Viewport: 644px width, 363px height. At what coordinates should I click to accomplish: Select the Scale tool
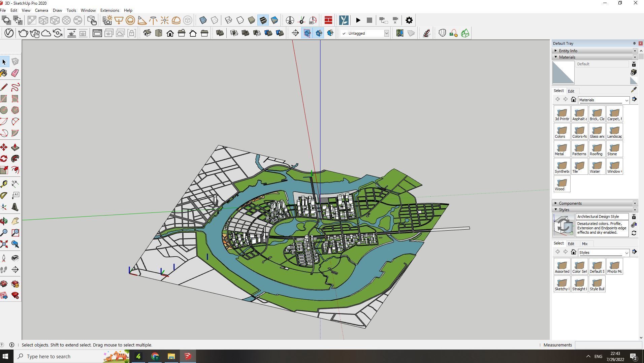4,170
